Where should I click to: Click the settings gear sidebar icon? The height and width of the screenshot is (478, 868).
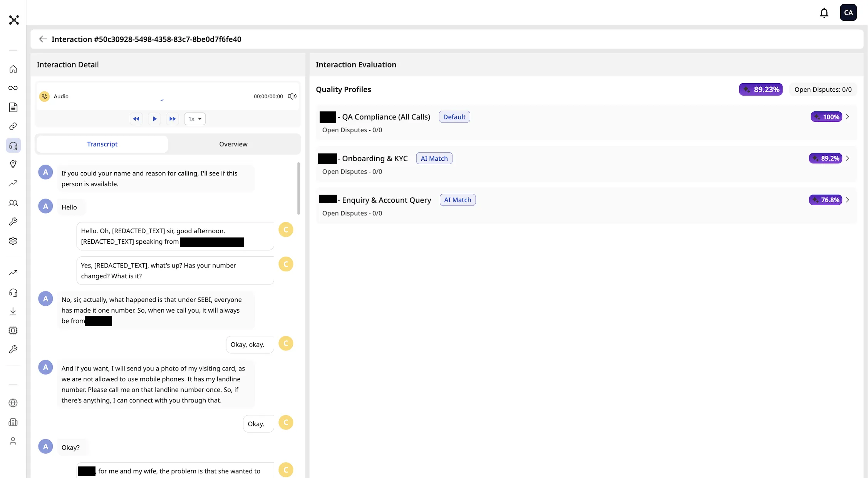click(13, 241)
